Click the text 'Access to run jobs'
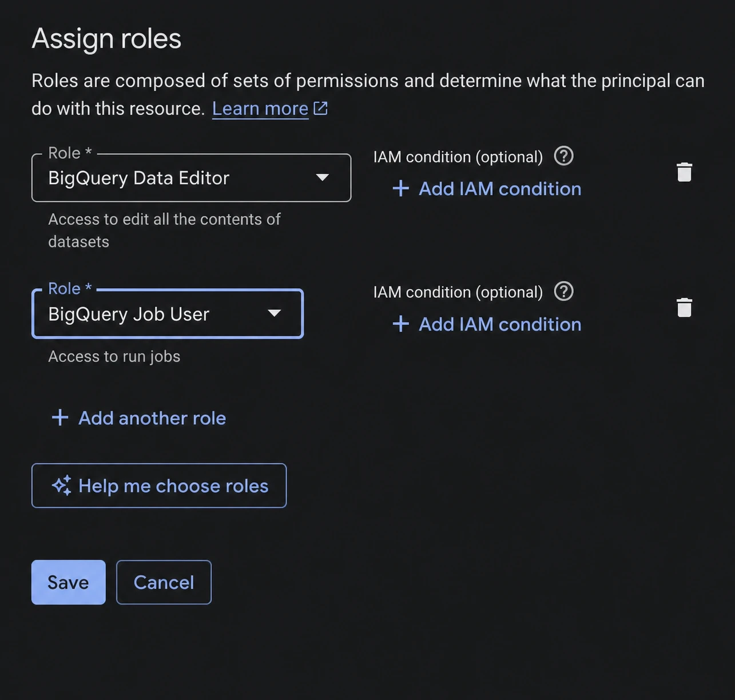Image resolution: width=735 pixels, height=700 pixels. click(114, 356)
